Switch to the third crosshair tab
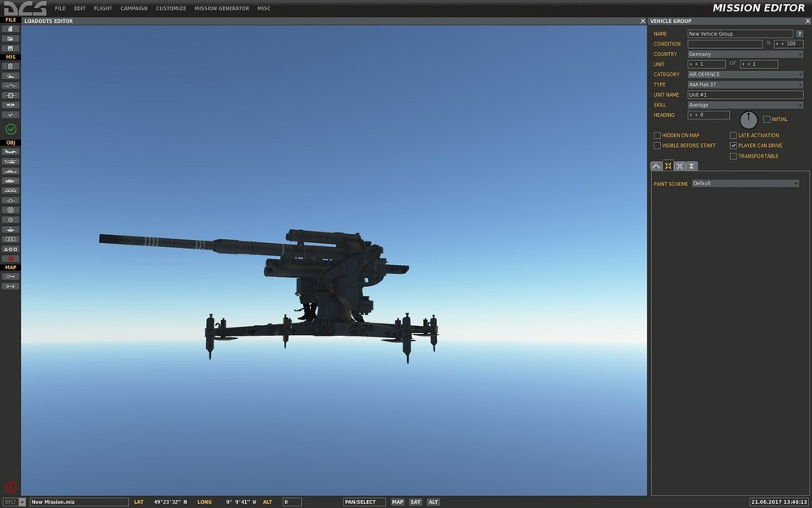This screenshot has width=812, height=508. pyautogui.click(x=680, y=166)
